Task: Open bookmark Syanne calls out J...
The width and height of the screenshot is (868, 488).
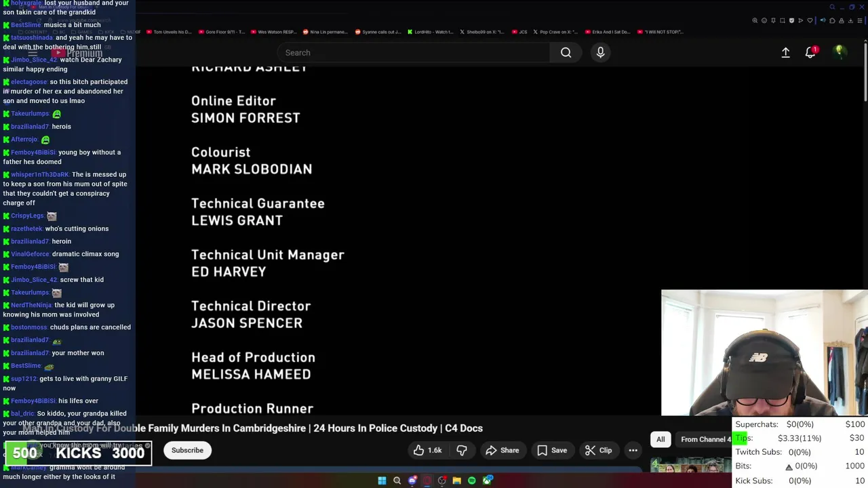Action: [x=378, y=32]
